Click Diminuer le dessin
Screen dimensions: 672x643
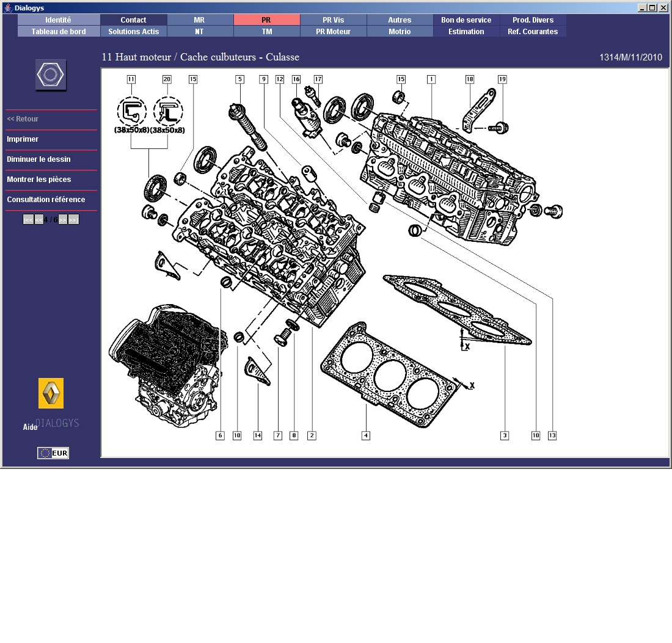[38, 159]
